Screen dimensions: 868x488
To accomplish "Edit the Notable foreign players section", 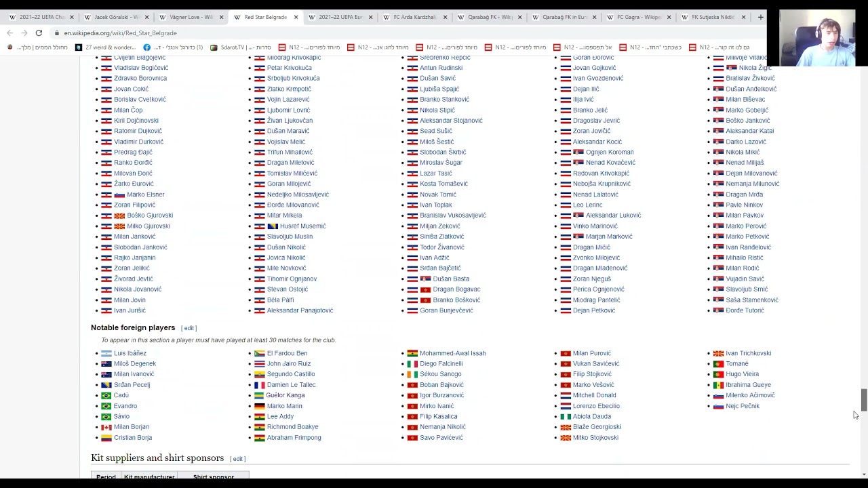I will [189, 328].
